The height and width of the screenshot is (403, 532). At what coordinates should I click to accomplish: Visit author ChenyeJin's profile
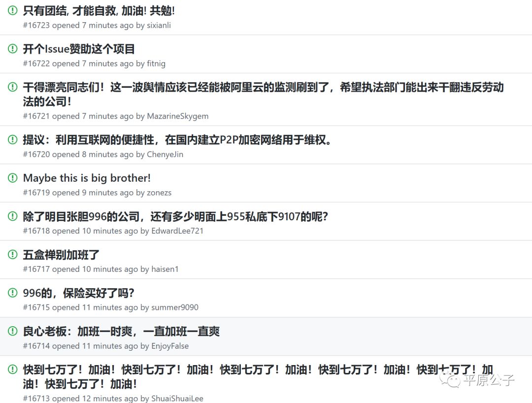pos(165,155)
